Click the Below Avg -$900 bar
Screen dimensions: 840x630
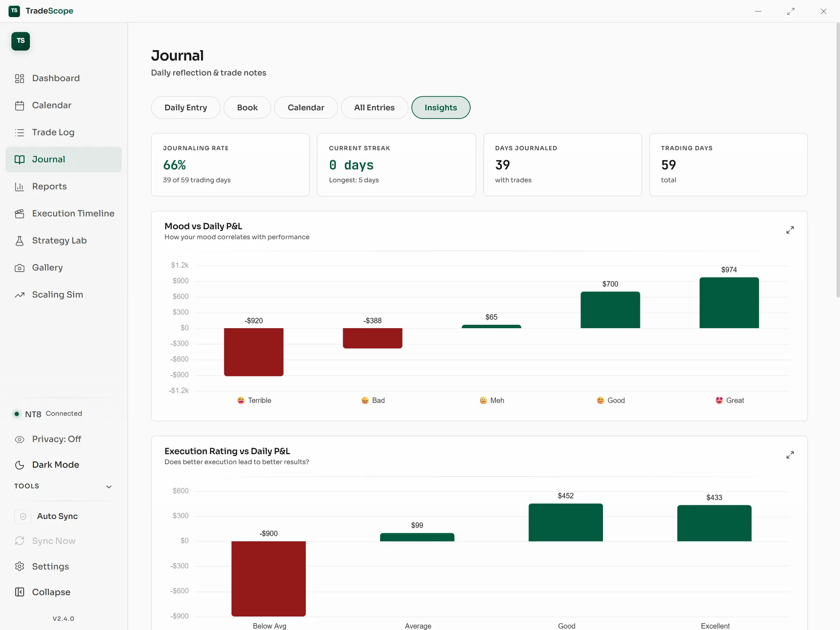pyautogui.click(x=269, y=579)
